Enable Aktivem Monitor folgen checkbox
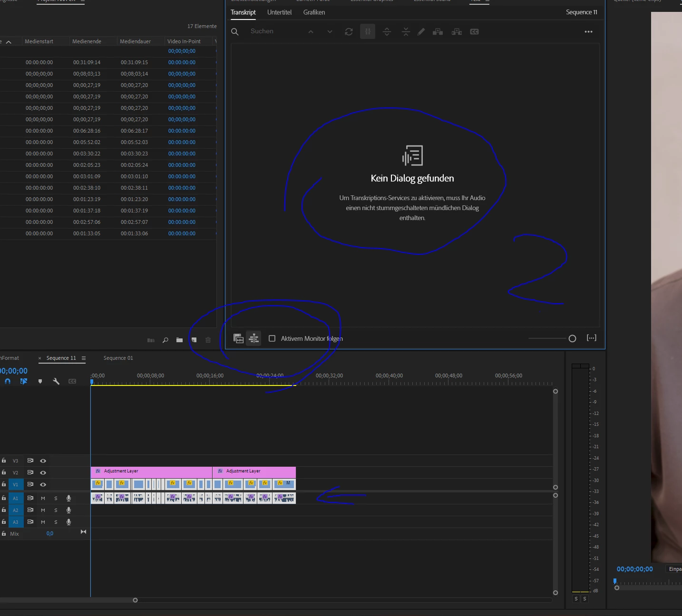 [x=272, y=338]
